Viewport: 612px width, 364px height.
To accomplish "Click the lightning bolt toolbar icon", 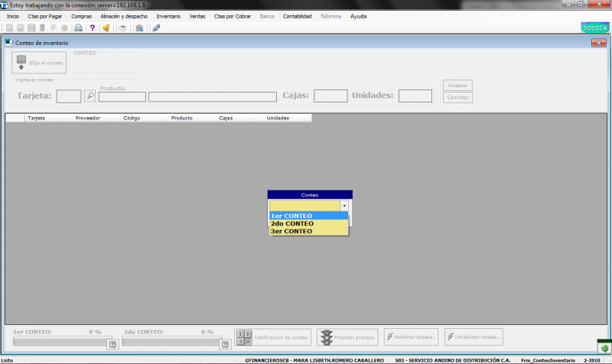I will click(x=53, y=28).
